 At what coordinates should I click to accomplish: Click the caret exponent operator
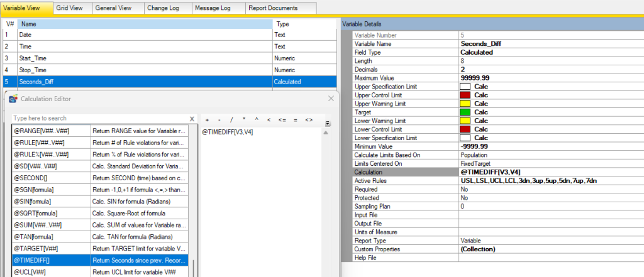(x=256, y=119)
